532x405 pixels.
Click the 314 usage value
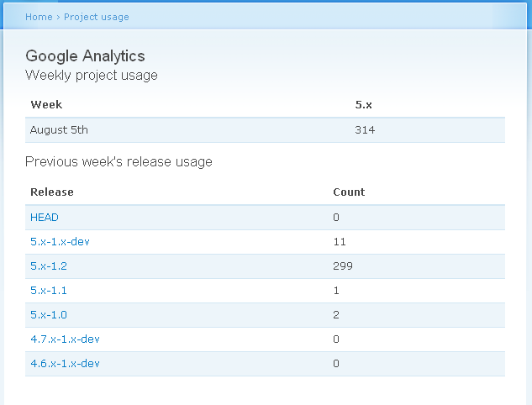(365, 130)
